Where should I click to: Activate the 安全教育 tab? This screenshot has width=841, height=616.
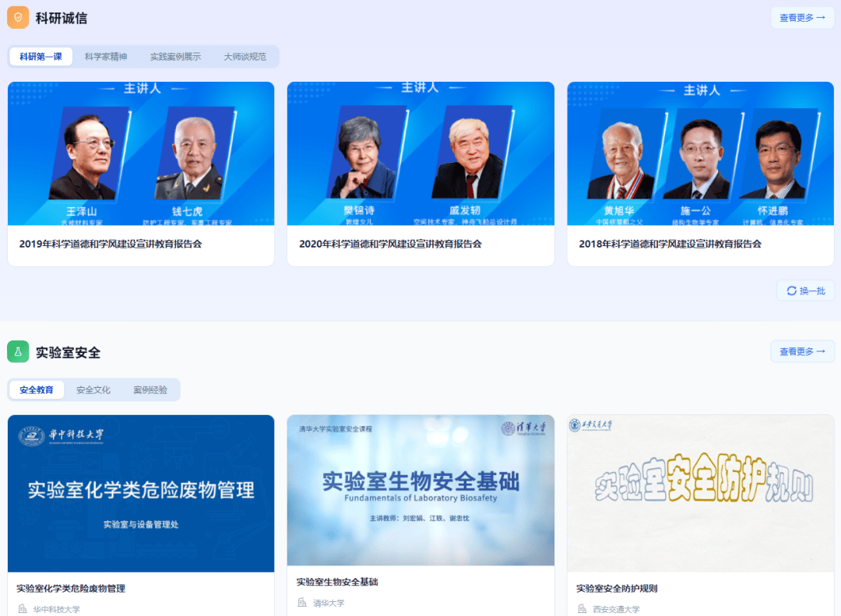(x=36, y=389)
